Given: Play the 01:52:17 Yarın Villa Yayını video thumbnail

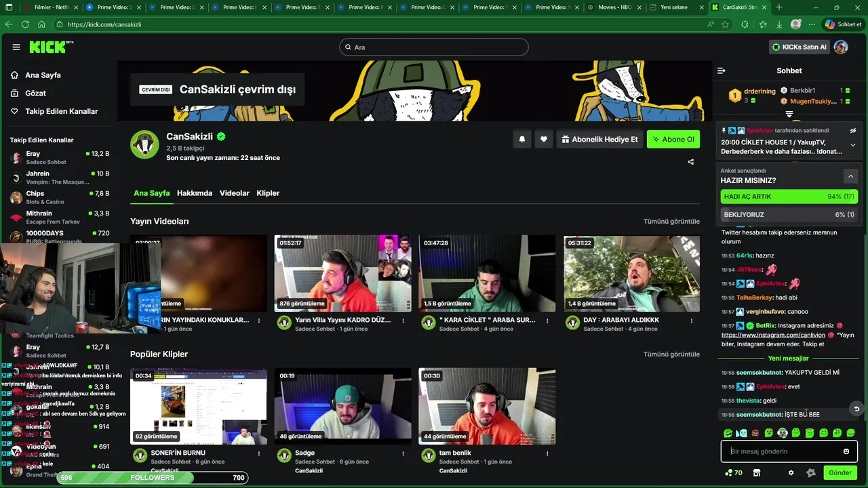Looking at the screenshot, I should point(342,273).
